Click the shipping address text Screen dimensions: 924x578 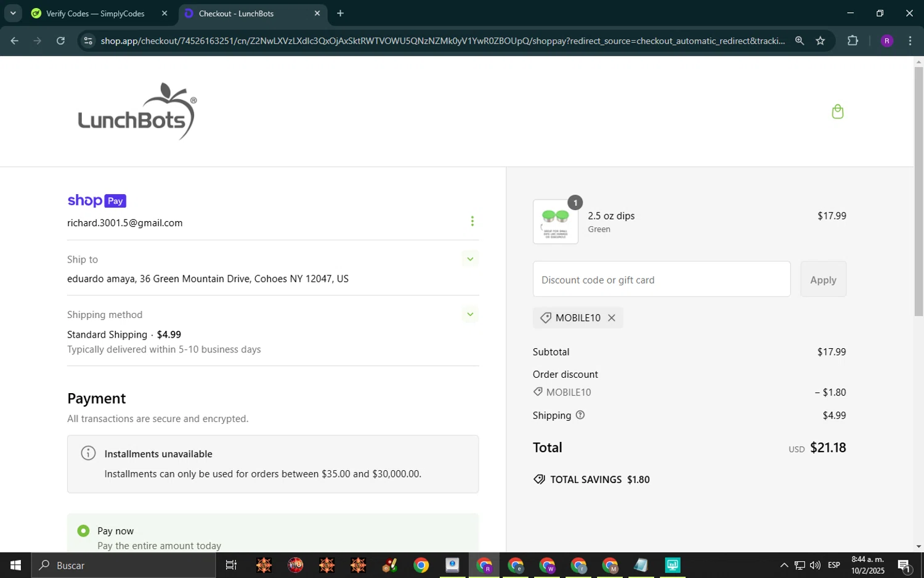(208, 279)
